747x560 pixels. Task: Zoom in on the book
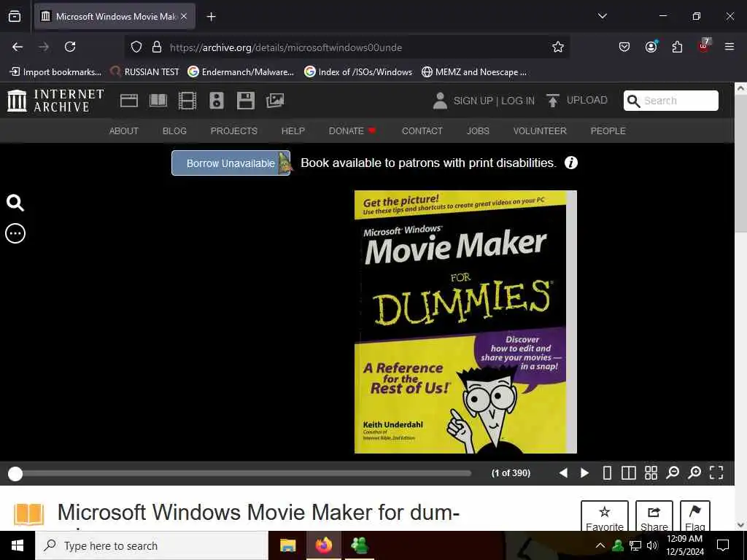coord(694,472)
